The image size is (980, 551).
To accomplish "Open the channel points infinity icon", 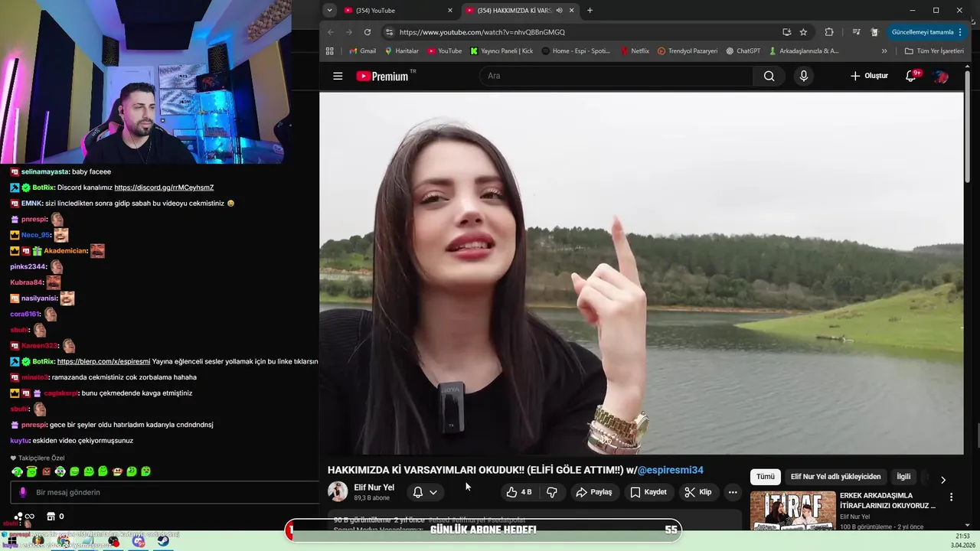I will click(x=24, y=517).
